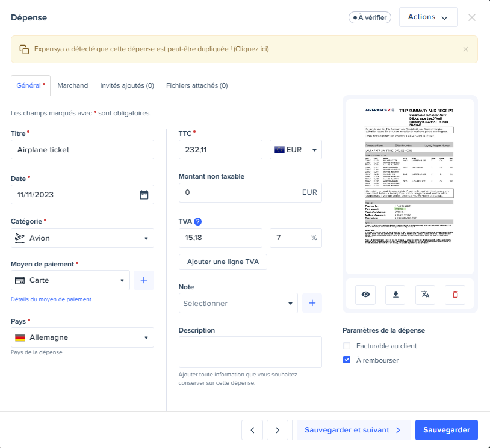
Task: Click the TVA help question mark icon
Action: pyautogui.click(x=197, y=221)
